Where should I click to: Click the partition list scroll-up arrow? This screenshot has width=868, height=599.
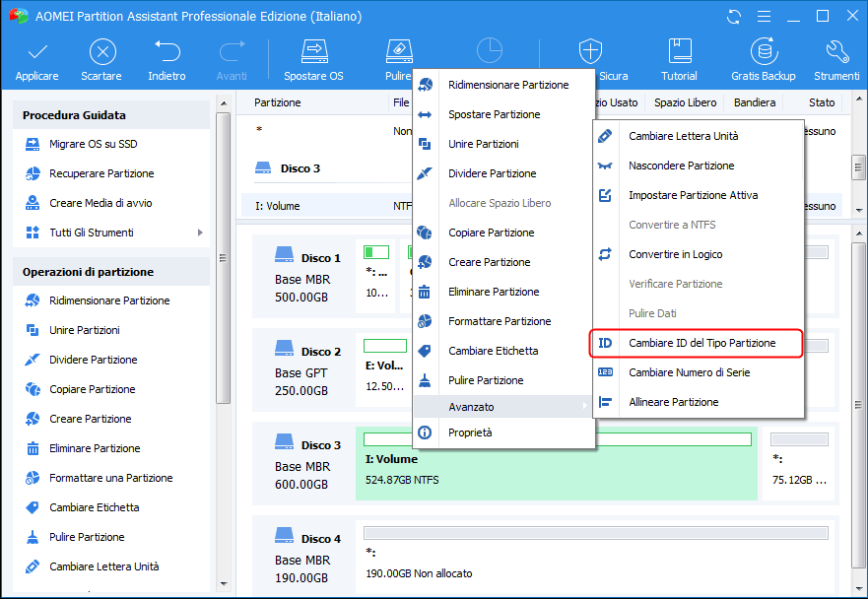pos(859,100)
